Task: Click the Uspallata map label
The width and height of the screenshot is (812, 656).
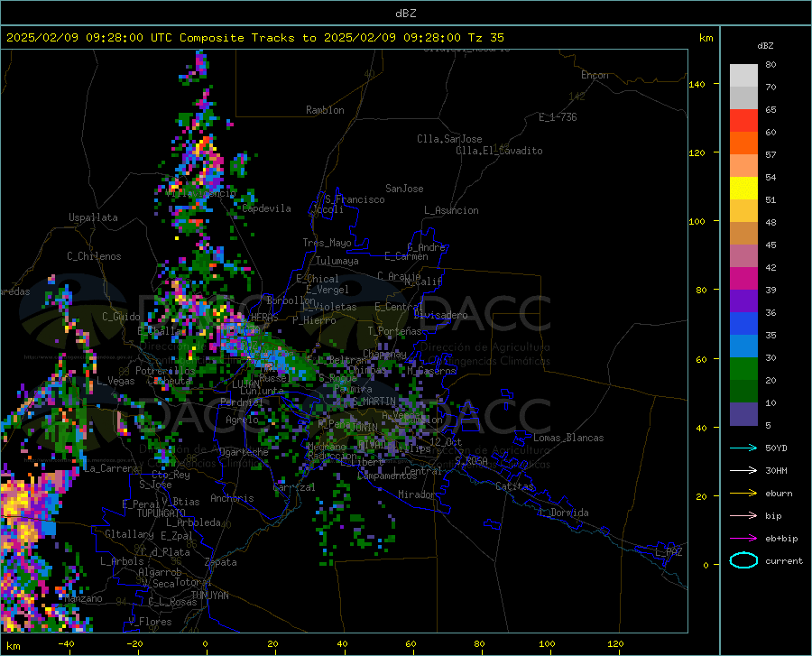Action: [93, 217]
